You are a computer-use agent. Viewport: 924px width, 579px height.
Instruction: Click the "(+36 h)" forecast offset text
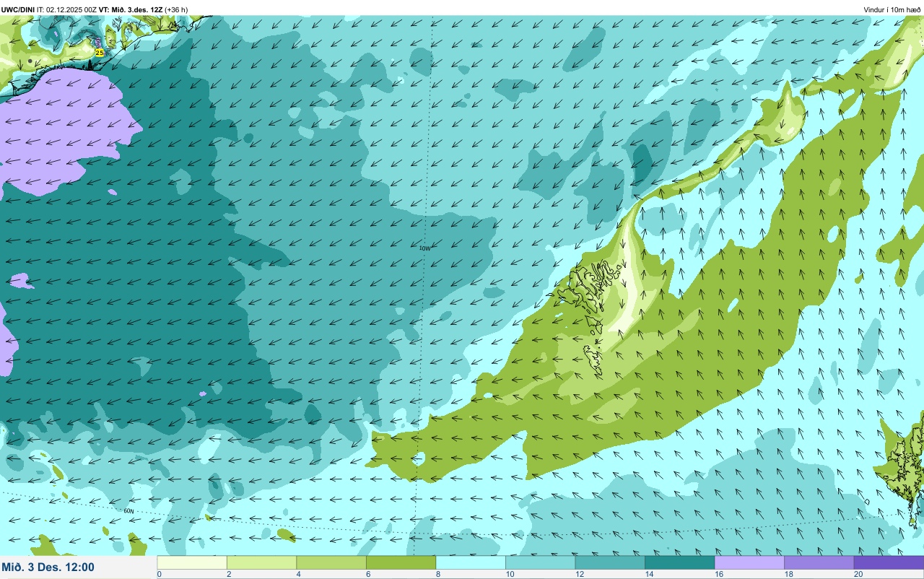coord(177,9)
